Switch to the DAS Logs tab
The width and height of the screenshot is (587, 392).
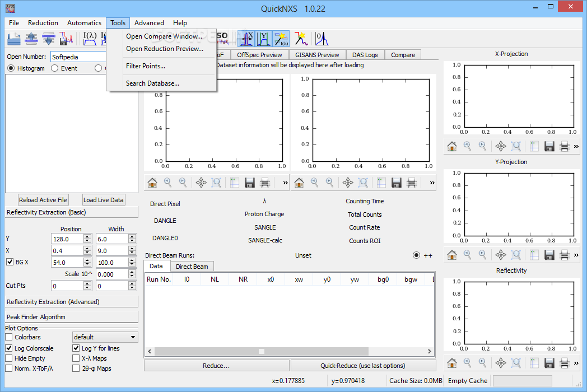click(x=365, y=55)
